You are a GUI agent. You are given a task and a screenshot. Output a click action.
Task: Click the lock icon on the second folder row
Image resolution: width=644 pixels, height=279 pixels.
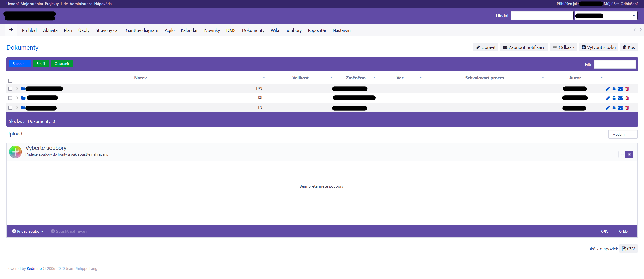pyautogui.click(x=614, y=98)
